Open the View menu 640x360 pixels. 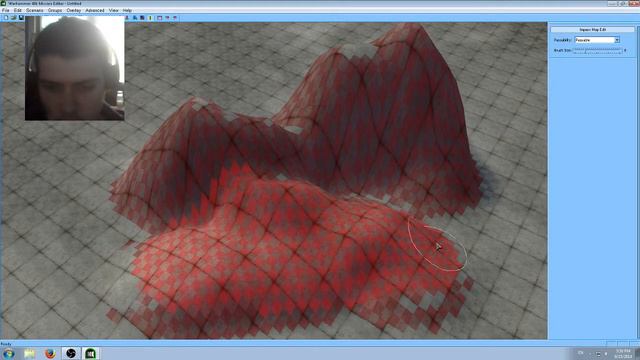click(113, 10)
